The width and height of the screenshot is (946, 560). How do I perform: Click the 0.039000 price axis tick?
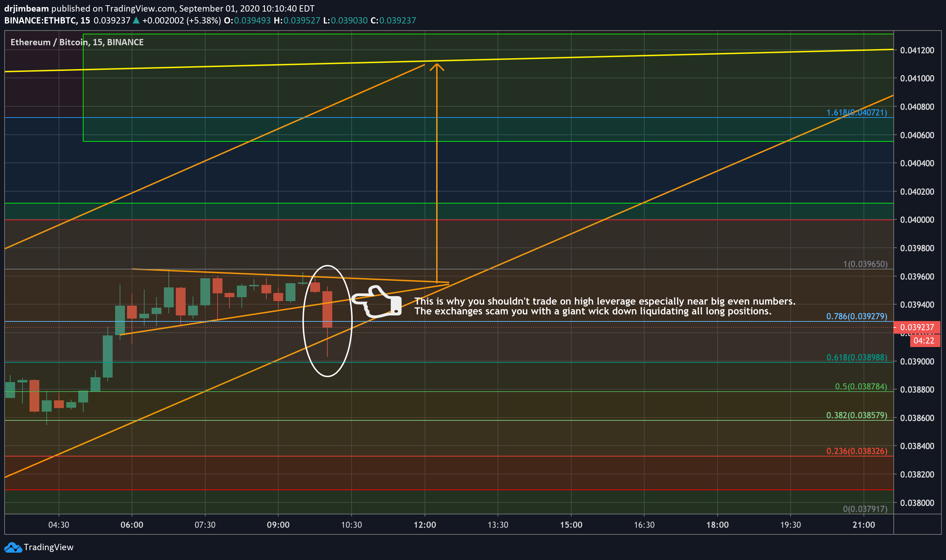point(917,361)
